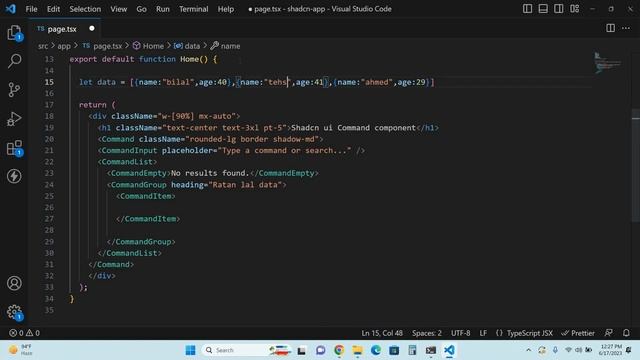
Task: Click "No results found." text on line 23
Action: pos(210,173)
